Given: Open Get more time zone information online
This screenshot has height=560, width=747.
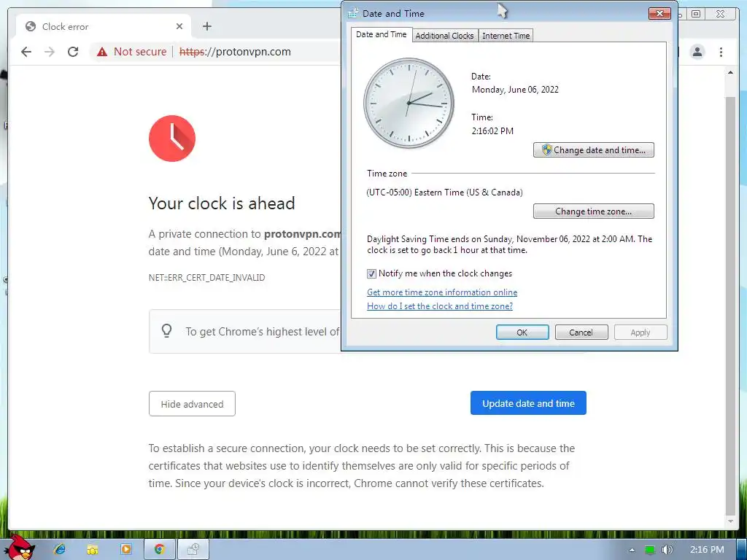Looking at the screenshot, I should [x=442, y=292].
